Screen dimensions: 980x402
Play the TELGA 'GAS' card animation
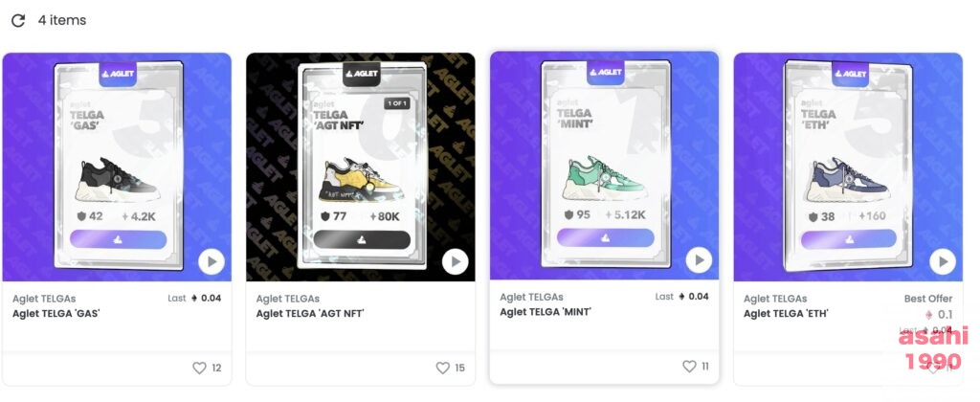pyautogui.click(x=212, y=262)
